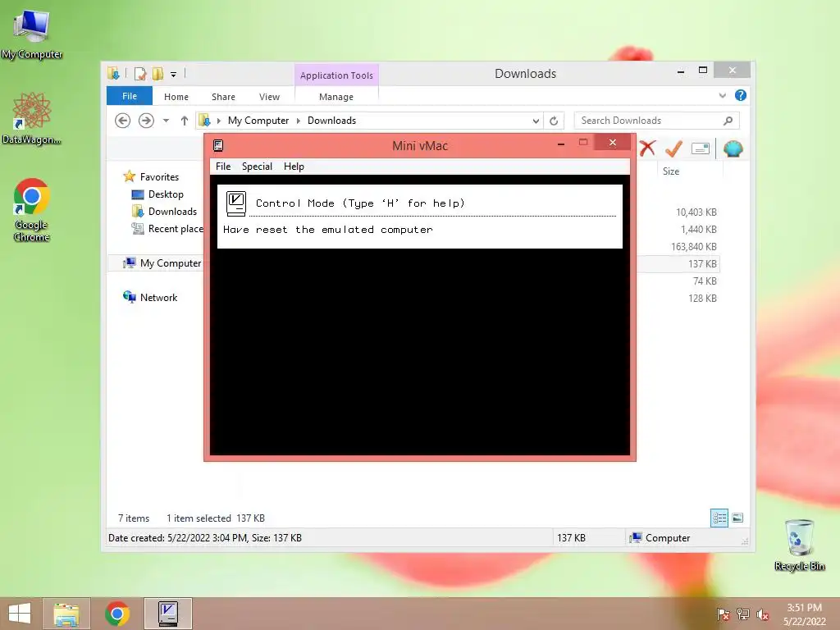Open Downloads in the navigation pane

tap(172, 212)
